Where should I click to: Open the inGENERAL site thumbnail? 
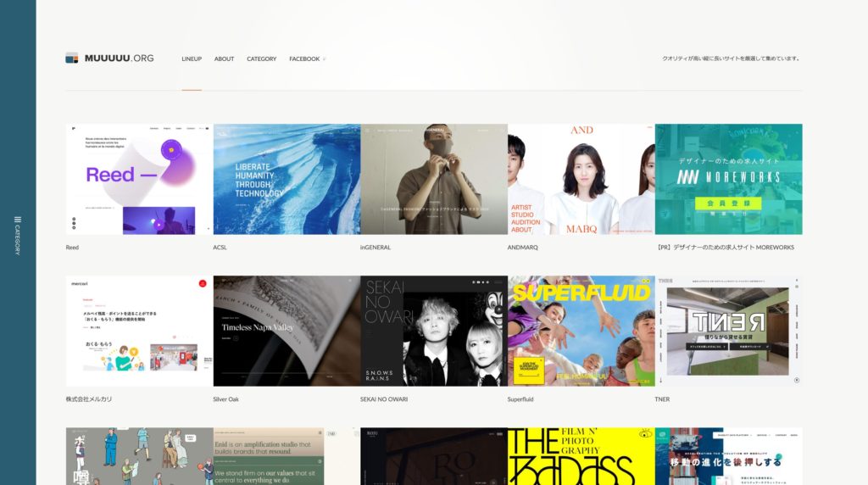[434, 179]
